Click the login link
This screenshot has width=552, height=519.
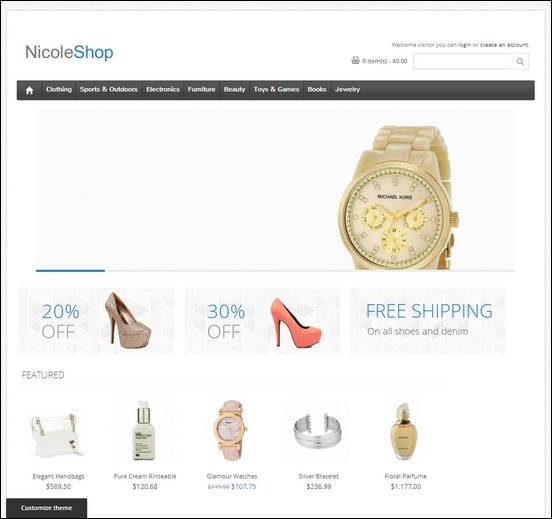(x=464, y=45)
